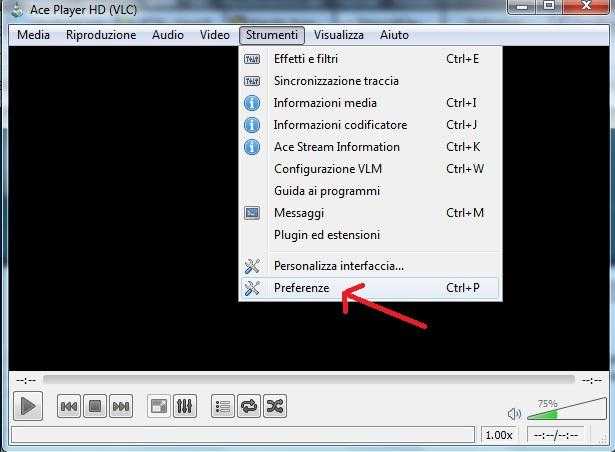Screen dimensions: 615x452
Task: Click the Ctrl+E shortcut text
Action: pos(462,58)
